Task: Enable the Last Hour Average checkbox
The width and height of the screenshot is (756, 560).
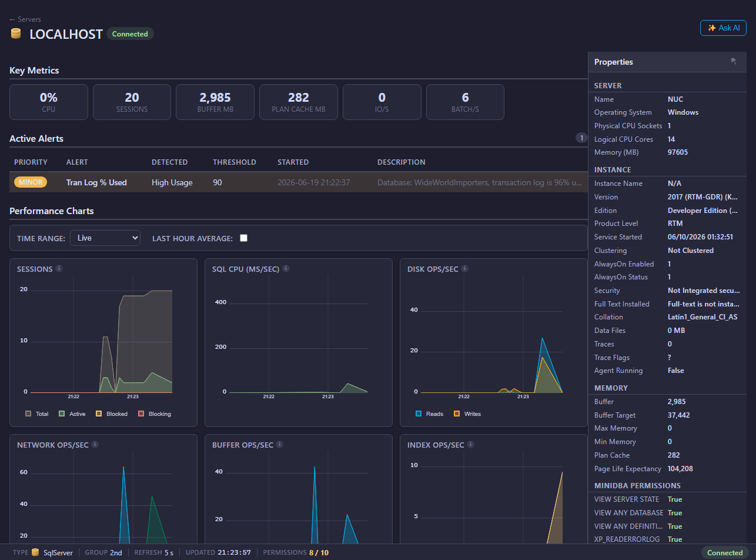Action: pyautogui.click(x=244, y=238)
